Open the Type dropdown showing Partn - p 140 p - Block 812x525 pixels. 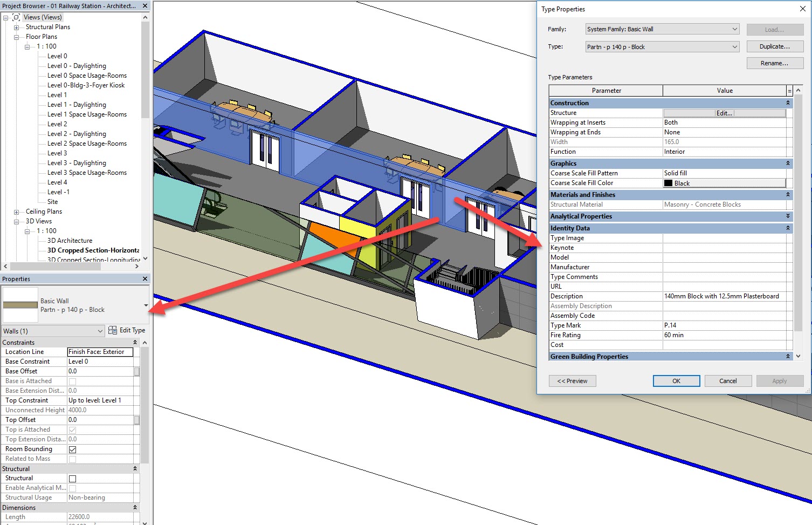click(734, 46)
